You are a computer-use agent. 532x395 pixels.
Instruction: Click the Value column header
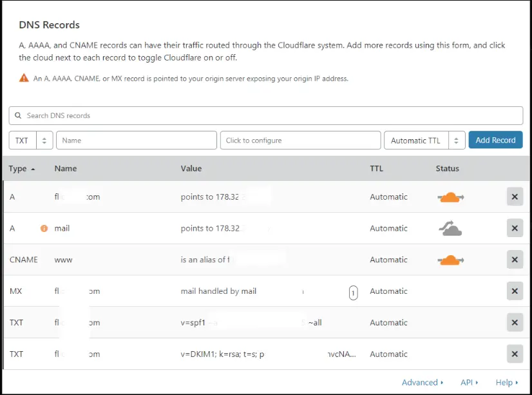pos(191,168)
